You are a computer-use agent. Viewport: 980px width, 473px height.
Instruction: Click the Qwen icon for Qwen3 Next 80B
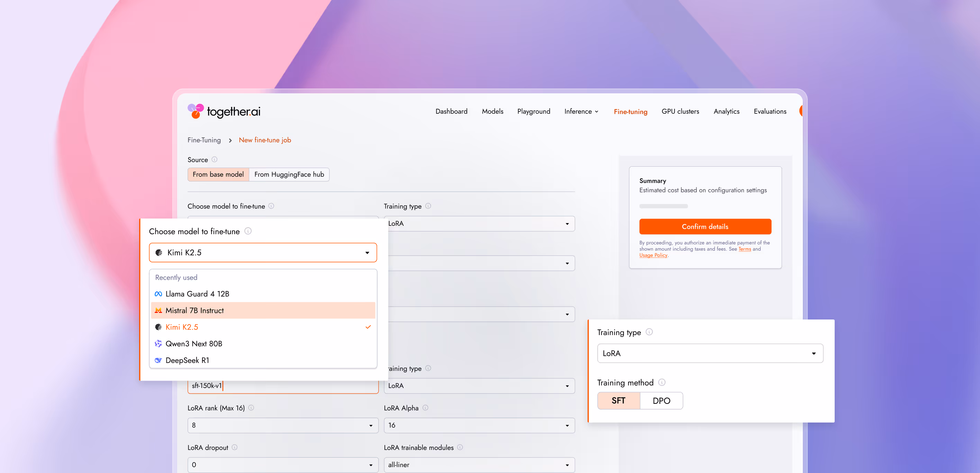pos(158,344)
